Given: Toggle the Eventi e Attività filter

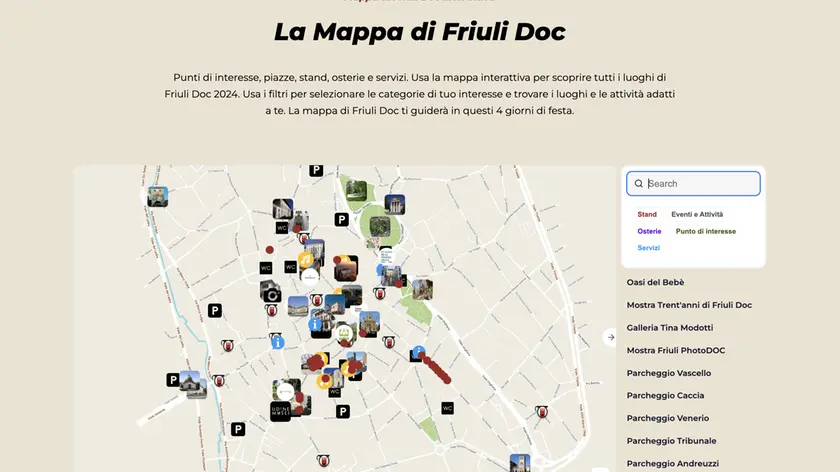Looking at the screenshot, I should (x=697, y=214).
